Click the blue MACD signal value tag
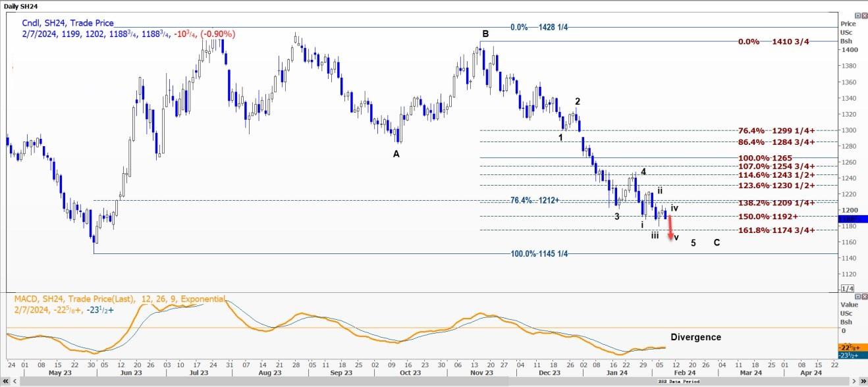868x387 pixels. (x=848, y=355)
